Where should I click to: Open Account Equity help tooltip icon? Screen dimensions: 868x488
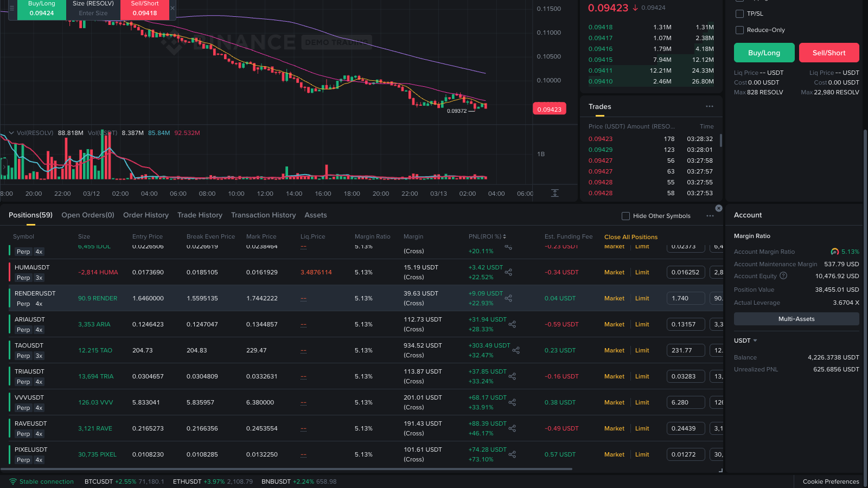pos(783,276)
